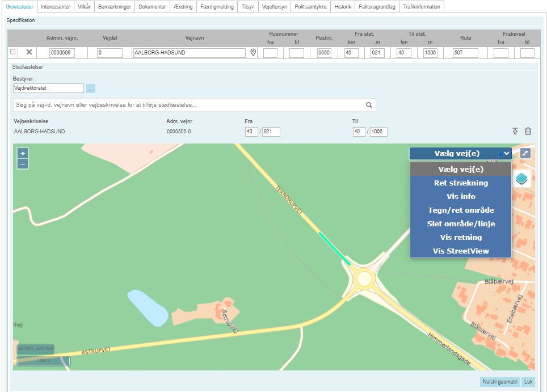Delete row using the X icon
Image resolution: width=547 pixels, height=392 pixels.
(x=29, y=53)
